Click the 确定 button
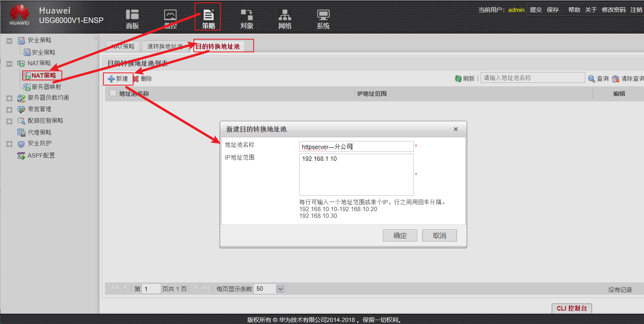The width and height of the screenshot is (644, 324). [400, 236]
